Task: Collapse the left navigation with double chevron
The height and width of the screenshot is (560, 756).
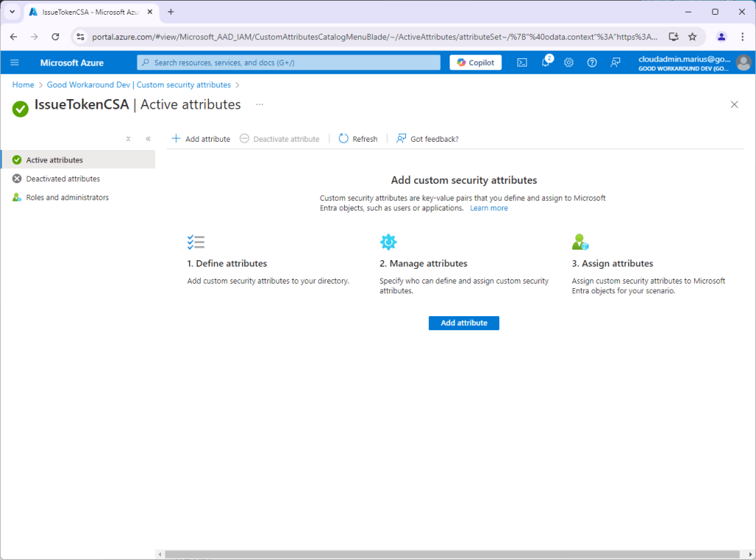Action: pyautogui.click(x=148, y=139)
